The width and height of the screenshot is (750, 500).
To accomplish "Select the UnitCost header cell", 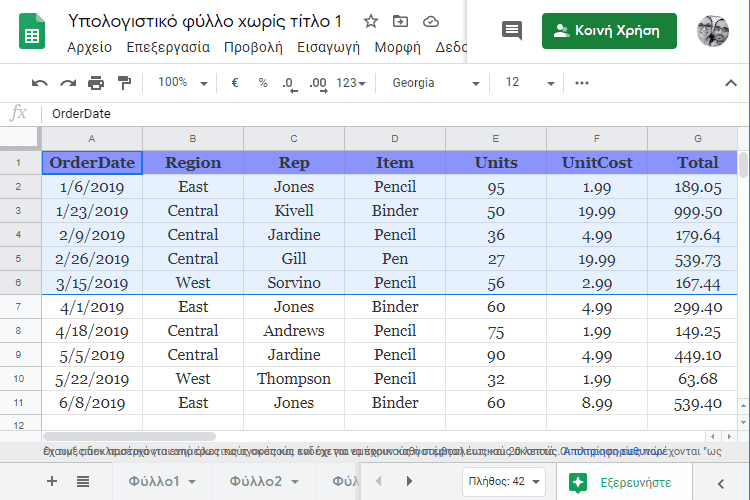I will coord(596,163).
